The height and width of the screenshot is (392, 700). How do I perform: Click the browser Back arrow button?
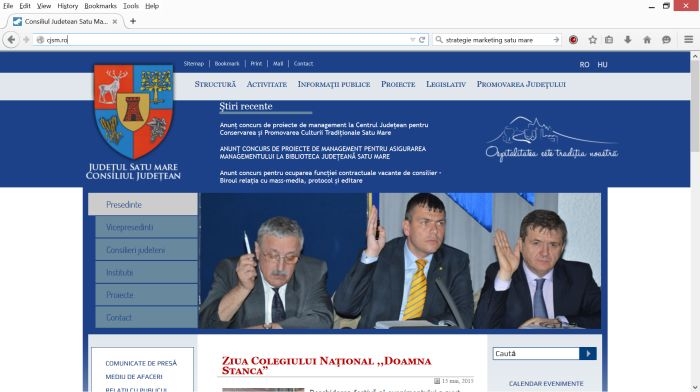[x=11, y=40]
